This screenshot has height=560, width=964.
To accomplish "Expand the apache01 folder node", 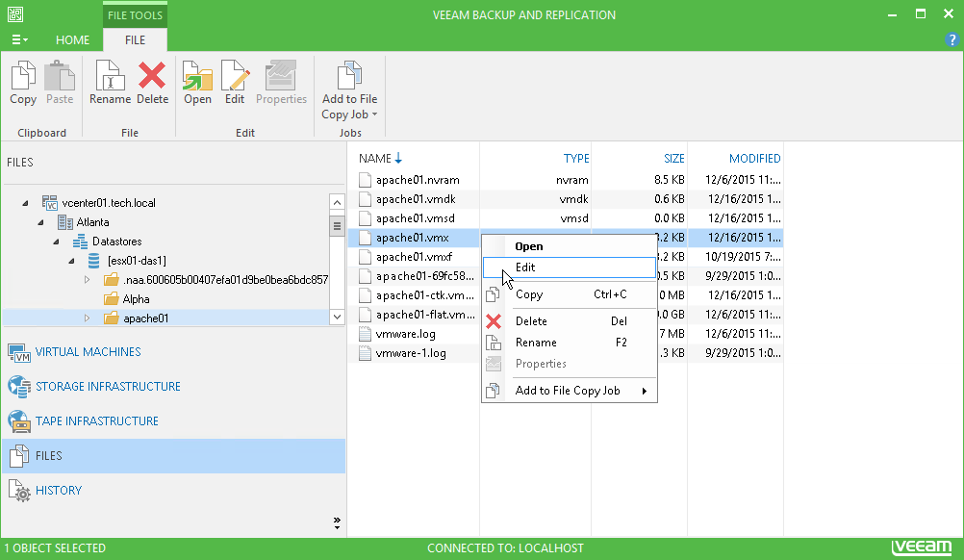I will [87, 318].
